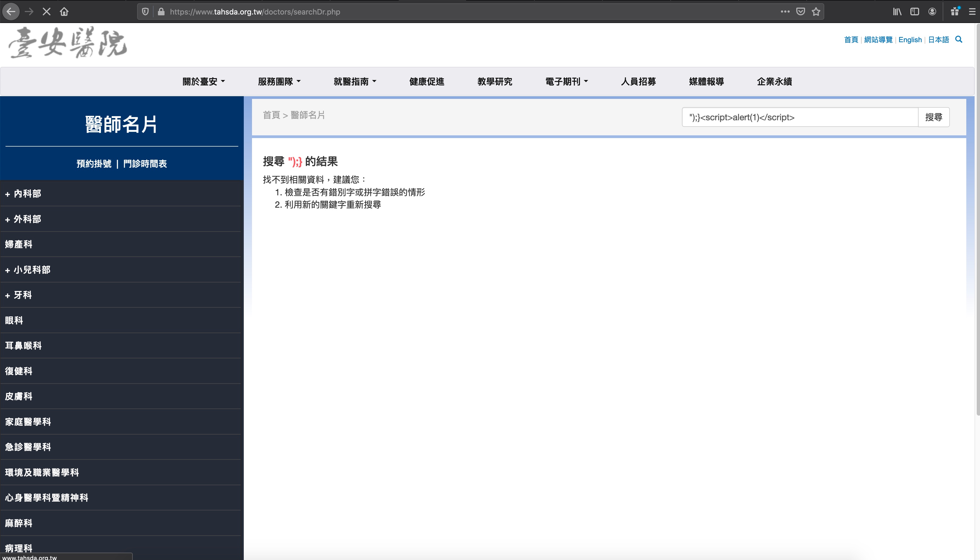Open Firefox library icon
980x560 pixels.
[x=897, y=12]
